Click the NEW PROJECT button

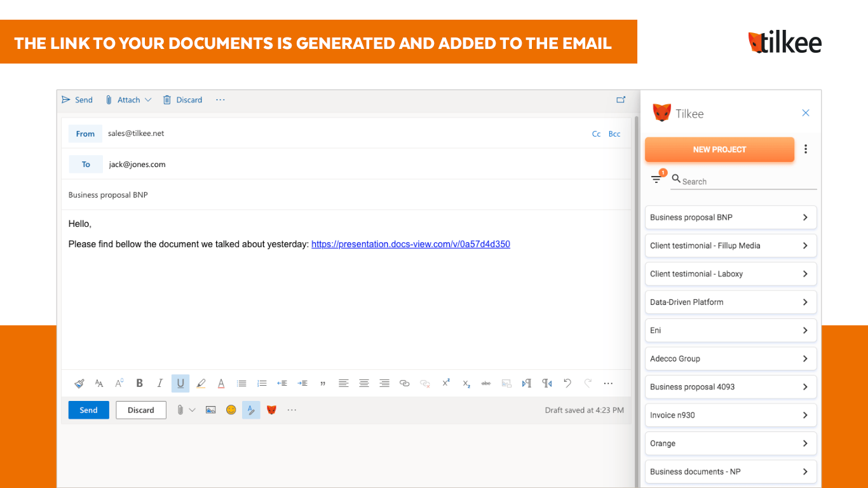(x=719, y=149)
